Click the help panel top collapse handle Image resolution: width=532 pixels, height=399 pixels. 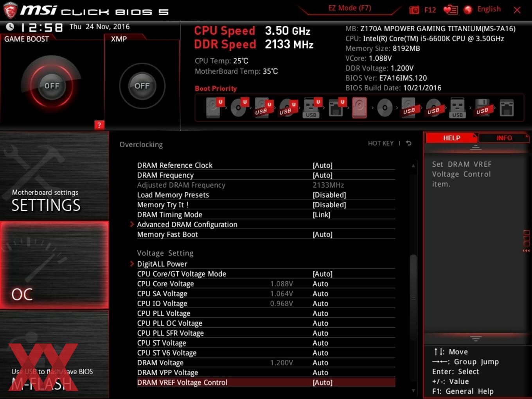(476, 148)
